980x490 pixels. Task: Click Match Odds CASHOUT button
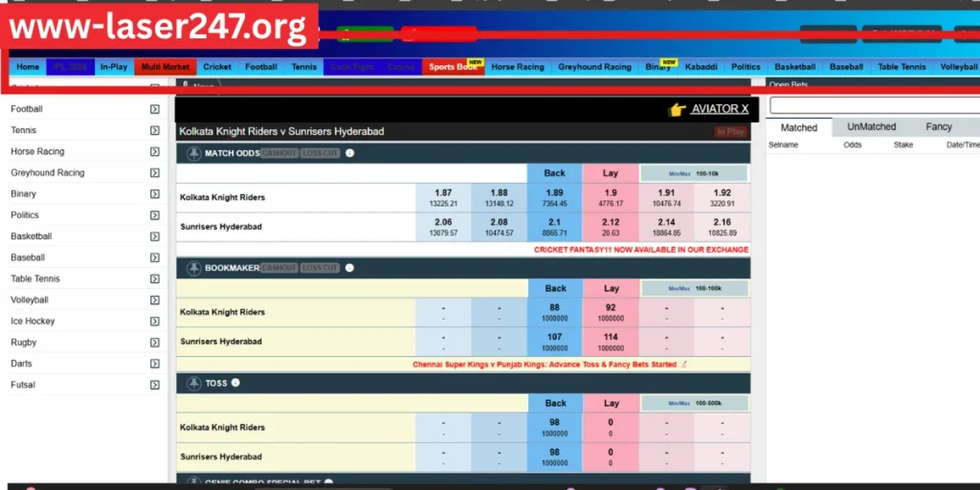(x=279, y=153)
